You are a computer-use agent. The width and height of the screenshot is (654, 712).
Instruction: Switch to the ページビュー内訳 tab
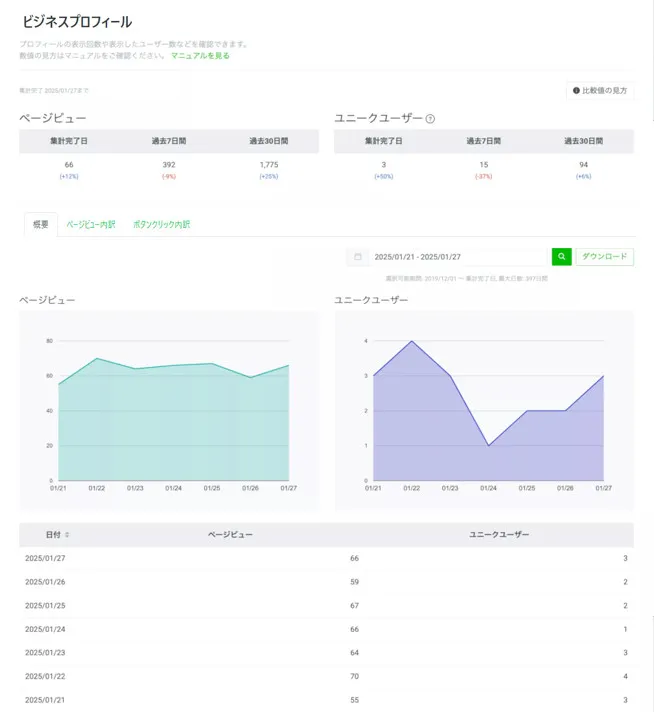point(91,225)
